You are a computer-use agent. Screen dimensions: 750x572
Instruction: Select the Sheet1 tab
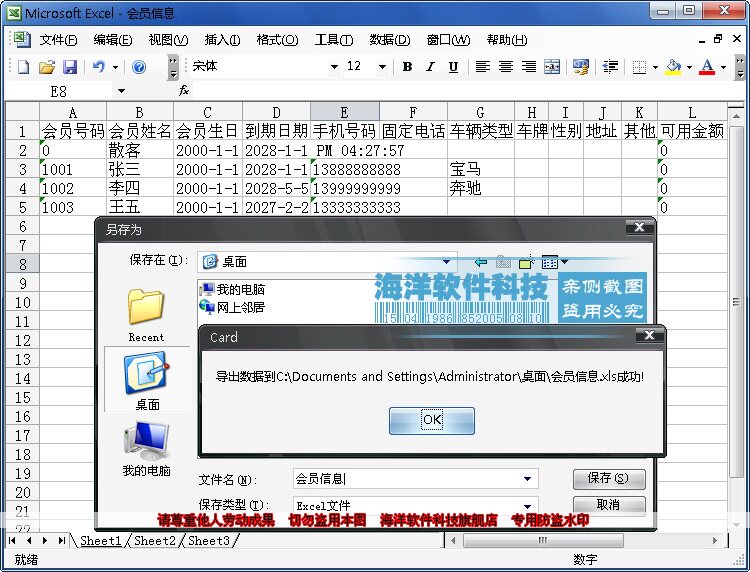[100, 540]
